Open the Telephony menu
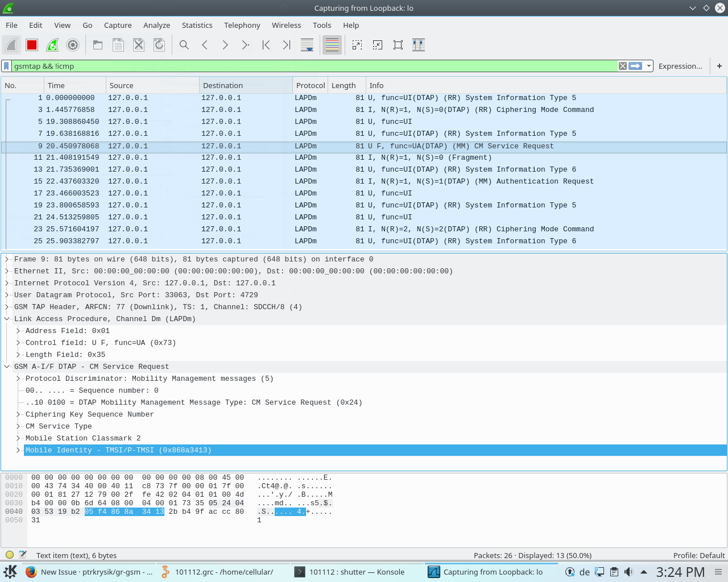 pos(242,25)
